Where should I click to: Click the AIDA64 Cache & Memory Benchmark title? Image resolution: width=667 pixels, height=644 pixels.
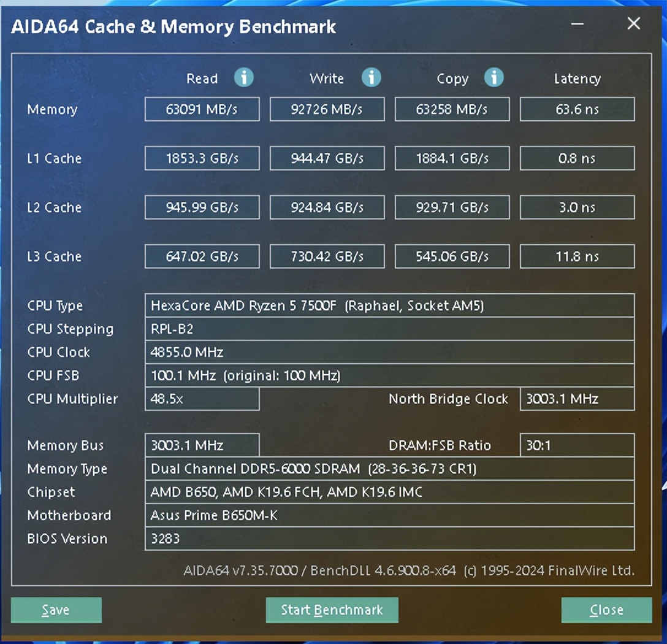pos(173,27)
